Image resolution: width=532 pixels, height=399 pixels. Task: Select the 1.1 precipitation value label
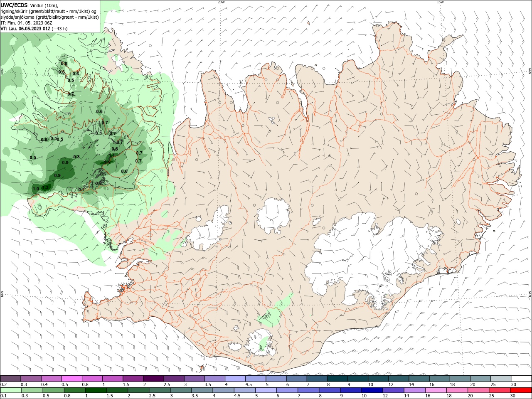coord(112,155)
